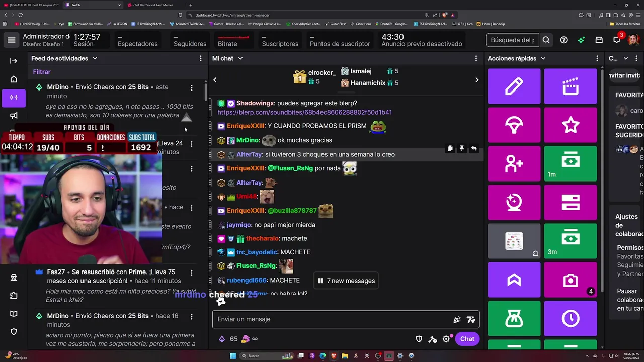644x362 pixels.
Task: Show previous gift leaderboard with left arrow
Action: click(x=215, y=80)
